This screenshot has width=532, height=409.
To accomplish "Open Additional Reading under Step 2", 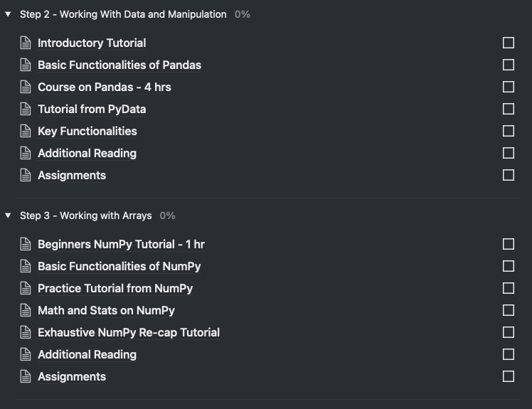I will click(87, 154).
